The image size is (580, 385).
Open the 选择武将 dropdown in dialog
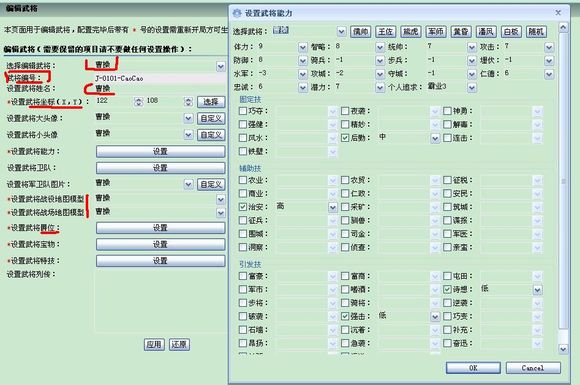[x=341, y=32]
